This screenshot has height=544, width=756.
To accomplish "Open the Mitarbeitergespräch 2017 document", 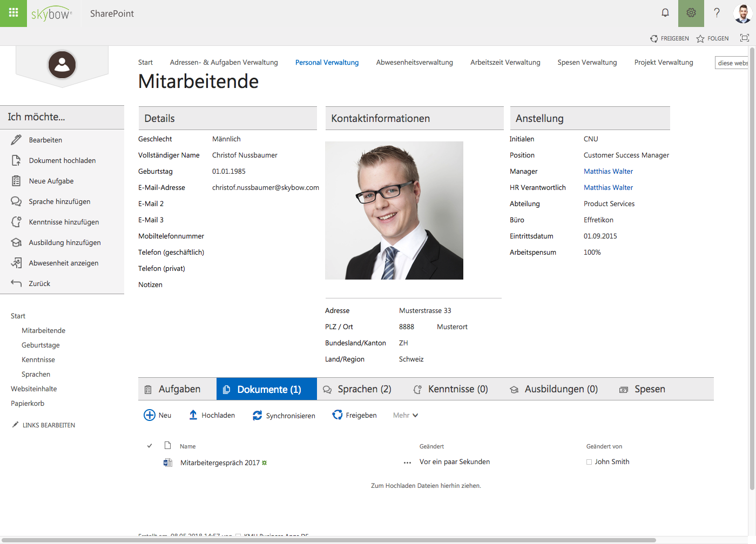I will pyautogui.click(x=220, y=463).
